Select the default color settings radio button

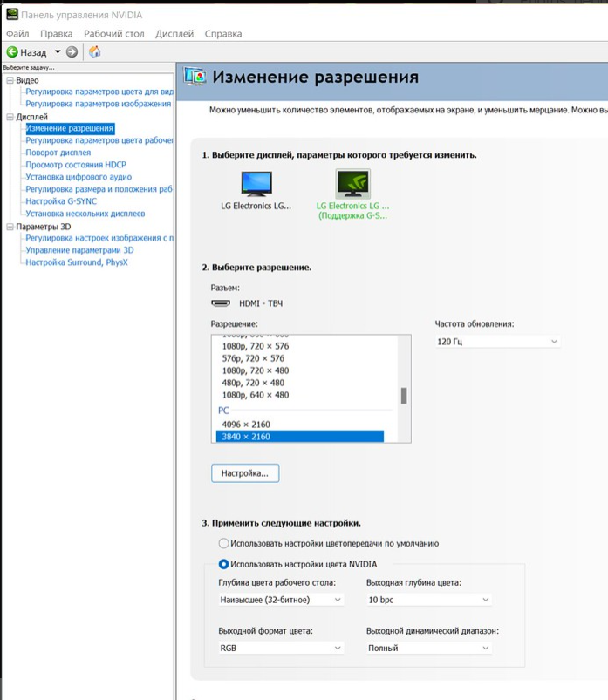[x=224, y=543]
